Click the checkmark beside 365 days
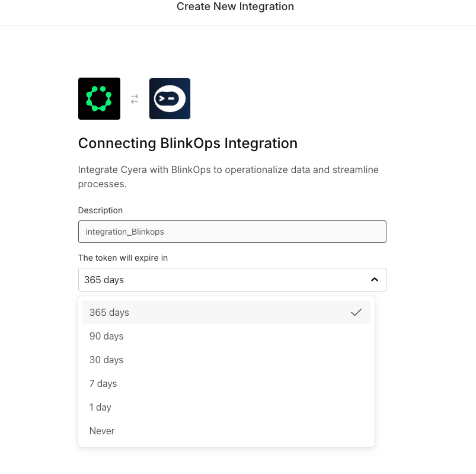 356,312
